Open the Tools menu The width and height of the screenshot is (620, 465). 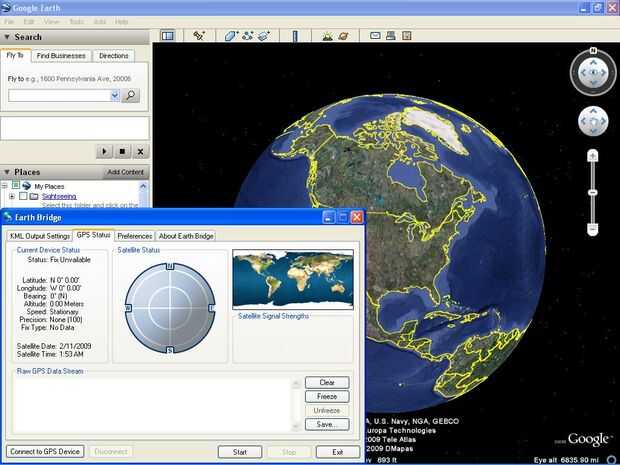pyautogui.click(x=77, y=21)
